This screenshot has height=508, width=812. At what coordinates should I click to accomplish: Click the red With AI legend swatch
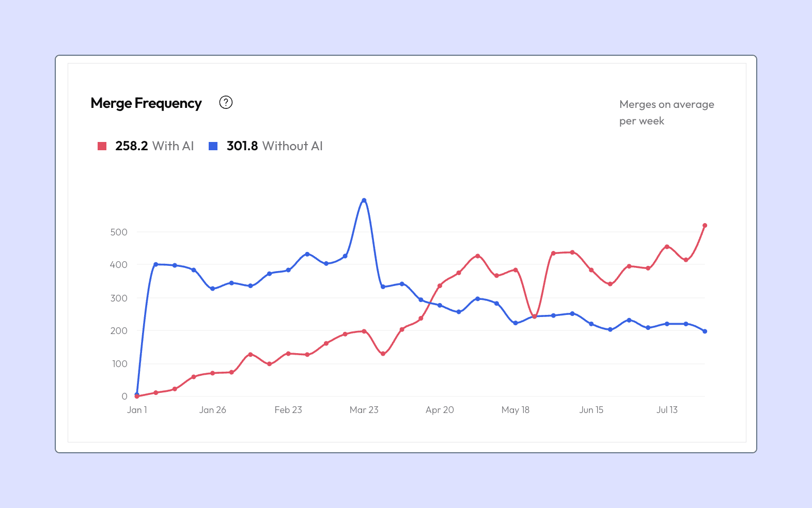102,146
